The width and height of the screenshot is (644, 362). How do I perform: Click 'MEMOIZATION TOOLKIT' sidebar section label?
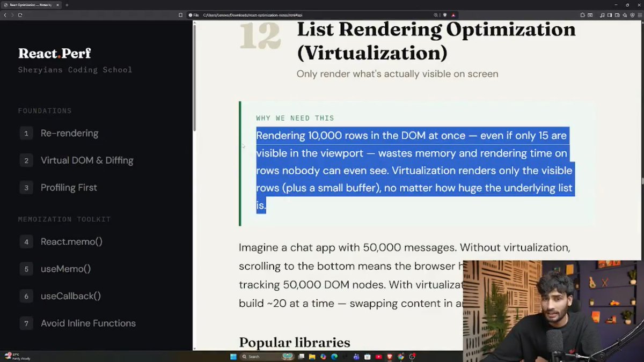click(64, 219)
